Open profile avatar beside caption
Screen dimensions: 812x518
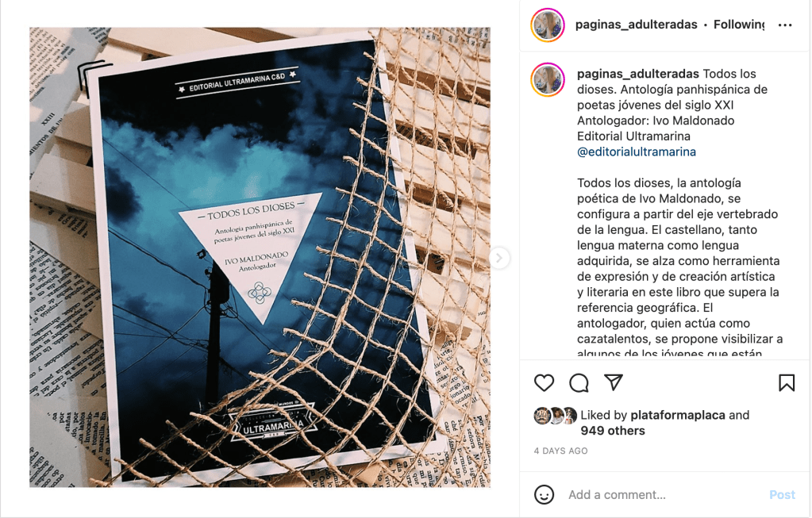(x=548, y=79)
